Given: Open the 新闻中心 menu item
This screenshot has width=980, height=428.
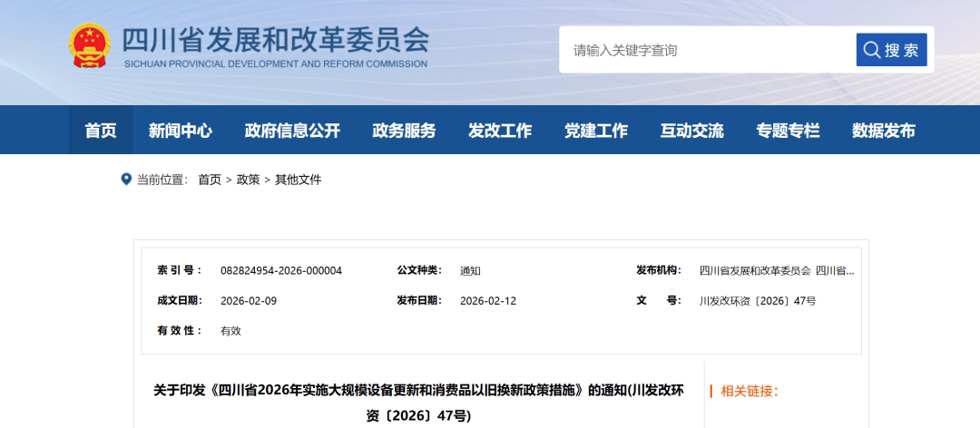Looking at the screenshot, I should pyautogui.click(x=181, y=131).
